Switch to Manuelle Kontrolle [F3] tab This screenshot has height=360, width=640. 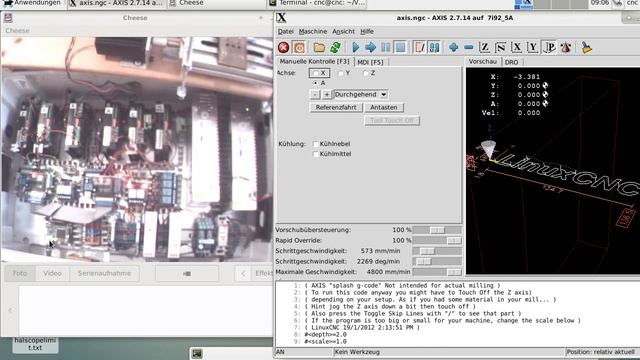pos(314,61)
